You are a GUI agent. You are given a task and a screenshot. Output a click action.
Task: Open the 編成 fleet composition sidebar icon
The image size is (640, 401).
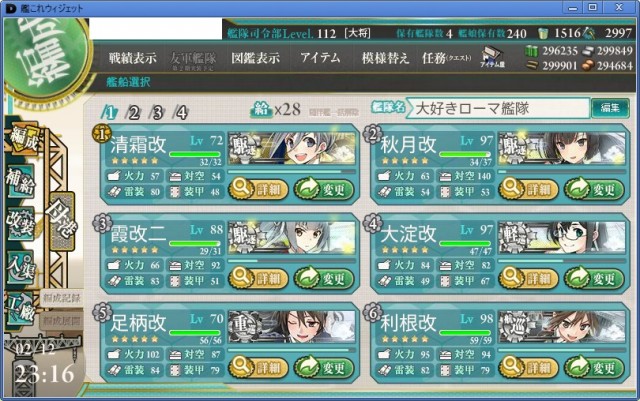(22, 137)
